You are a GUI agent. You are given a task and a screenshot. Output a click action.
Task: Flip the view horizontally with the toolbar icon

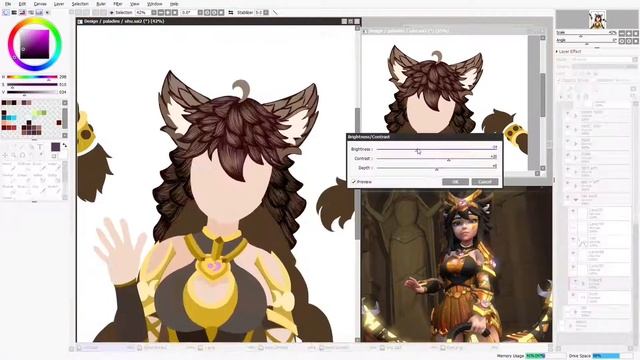pos(231,12)
